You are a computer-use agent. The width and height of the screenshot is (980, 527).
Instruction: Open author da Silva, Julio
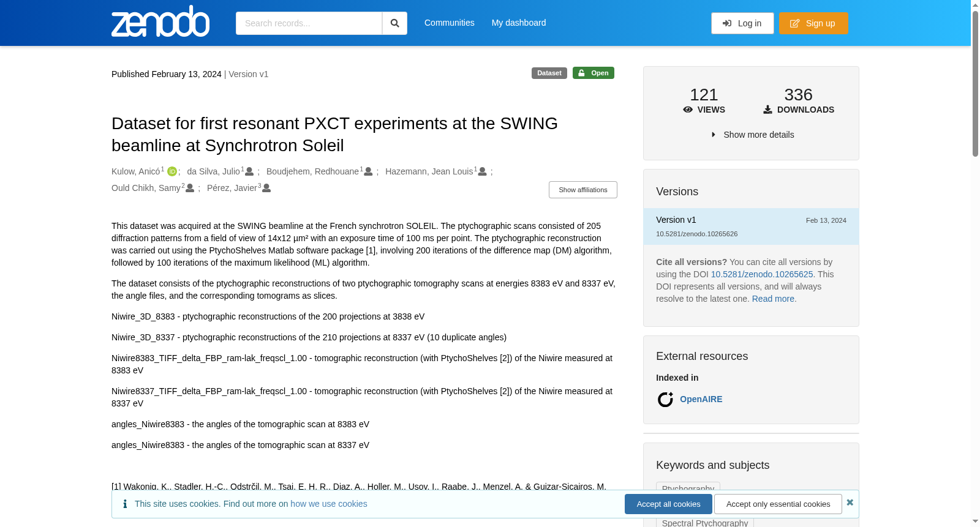pyautogui.click(x=214, y=171)
